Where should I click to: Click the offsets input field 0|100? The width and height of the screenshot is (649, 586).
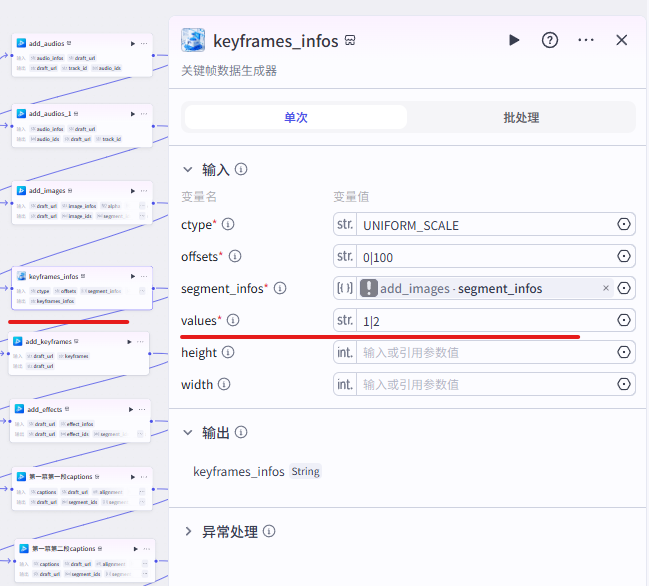(x=486, y=257)
